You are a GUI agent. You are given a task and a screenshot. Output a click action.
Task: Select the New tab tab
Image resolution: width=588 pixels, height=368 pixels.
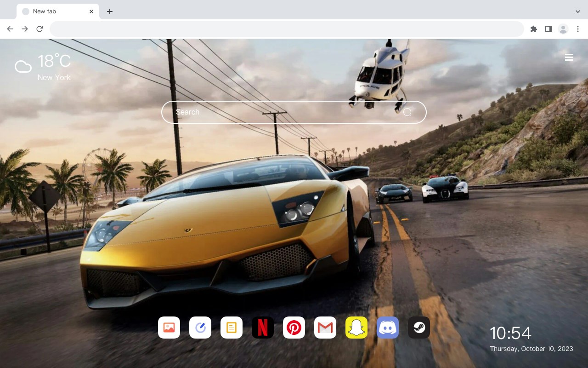(58, 11)
